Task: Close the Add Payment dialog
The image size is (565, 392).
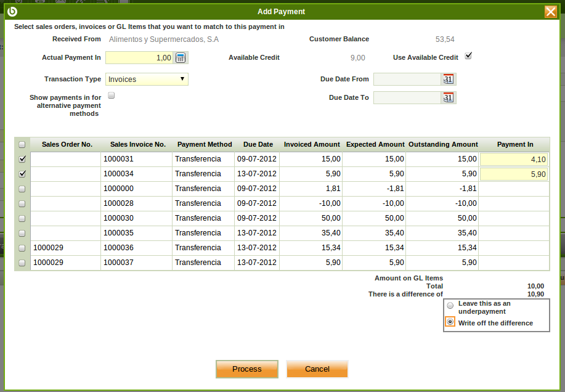Action: (x=550, y=12)
